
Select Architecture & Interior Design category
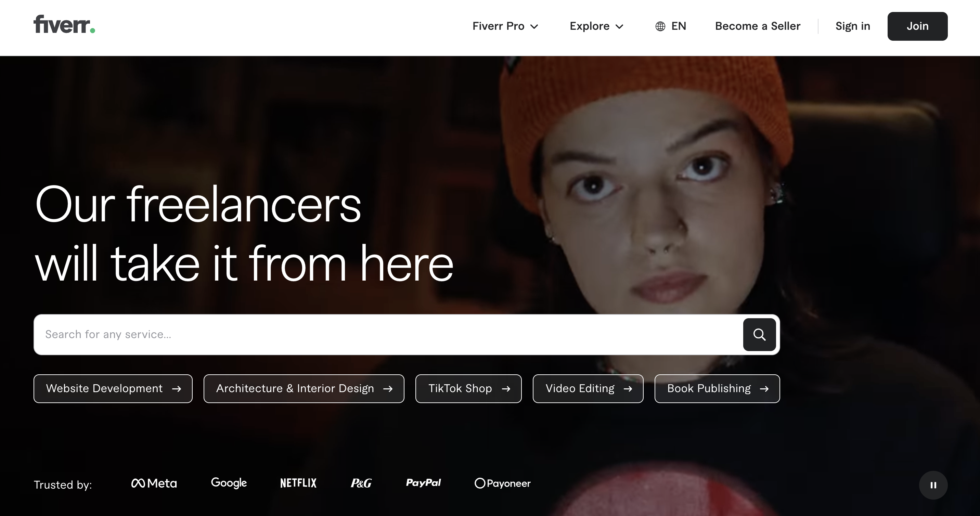coord(304,388)
